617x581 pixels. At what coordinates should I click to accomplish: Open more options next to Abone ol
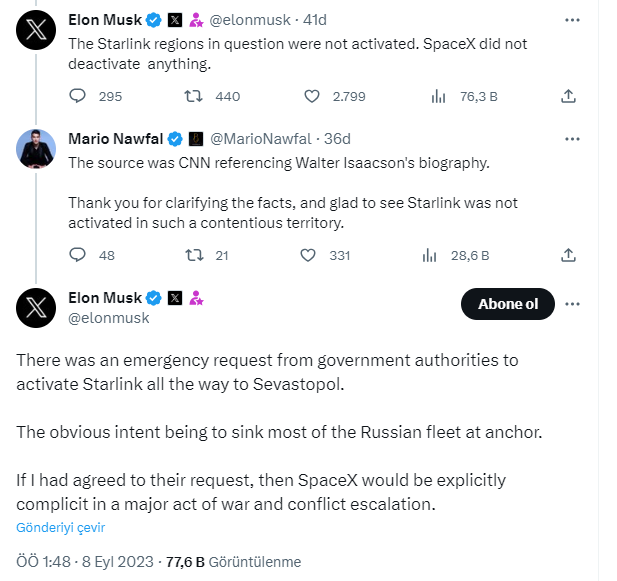(573, 304)
